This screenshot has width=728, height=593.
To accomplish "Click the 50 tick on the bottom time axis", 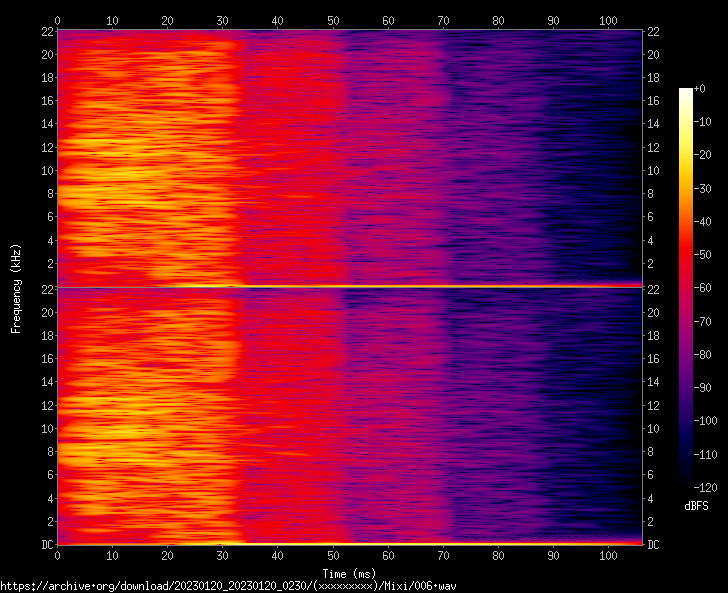I will point(333,555).
